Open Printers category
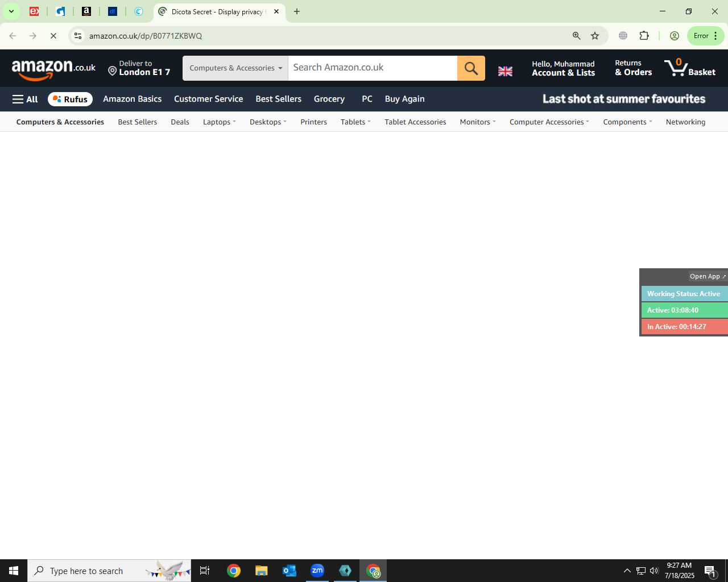Image resolution: width=728 pixels, height=582 pixels. pyautogui.click(x=314, y=122)
